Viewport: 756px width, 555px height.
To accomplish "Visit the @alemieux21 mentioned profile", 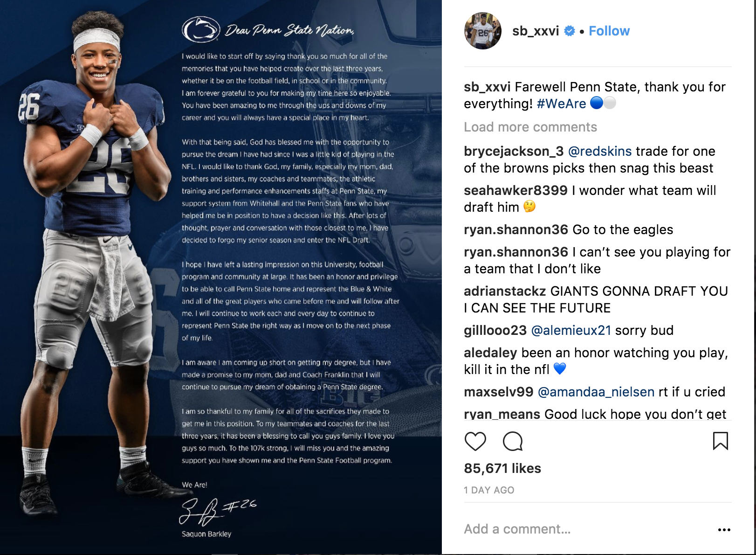I will tap(571, 330).
